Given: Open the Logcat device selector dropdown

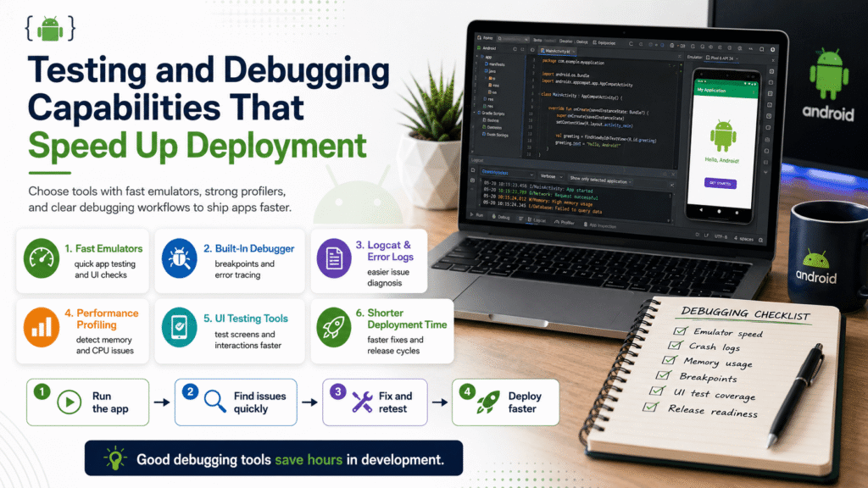Looking at the screenshot, I should (508, 173).
